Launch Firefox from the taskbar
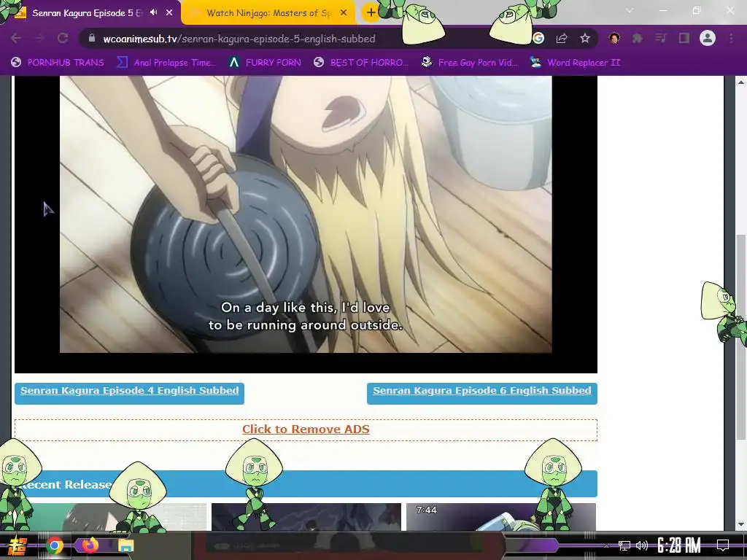The width and height of the screenshot is (747, 560). point(90,545)
